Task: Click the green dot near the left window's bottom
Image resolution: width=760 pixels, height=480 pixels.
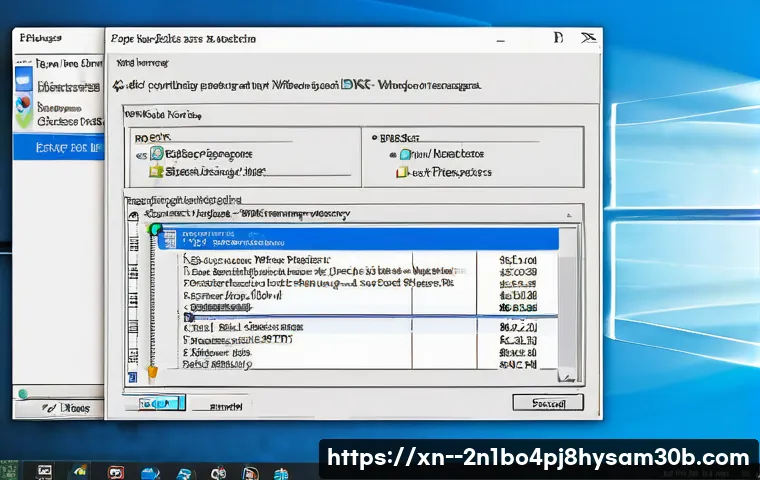Action: (22, 394)
